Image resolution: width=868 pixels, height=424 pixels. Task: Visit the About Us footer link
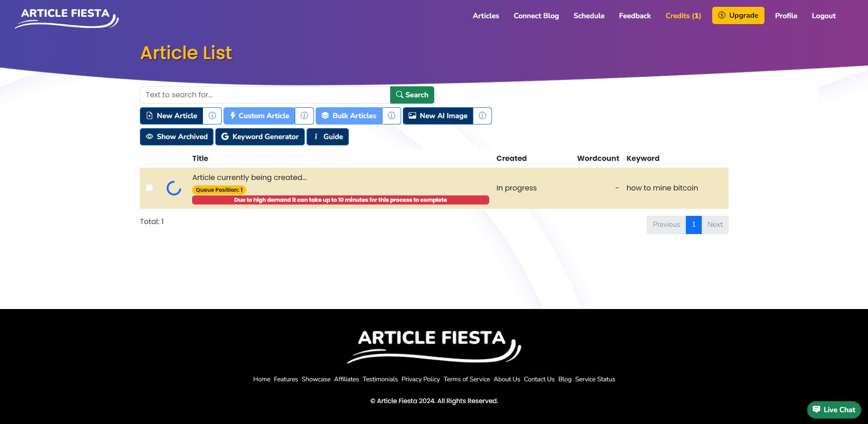pos(507,379)
